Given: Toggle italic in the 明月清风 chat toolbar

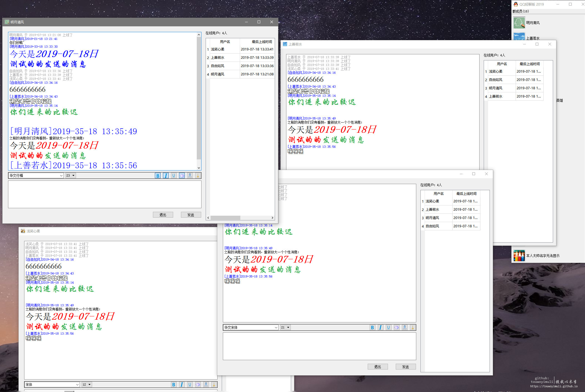Looking at the screenshot, I should click(166, 175).
